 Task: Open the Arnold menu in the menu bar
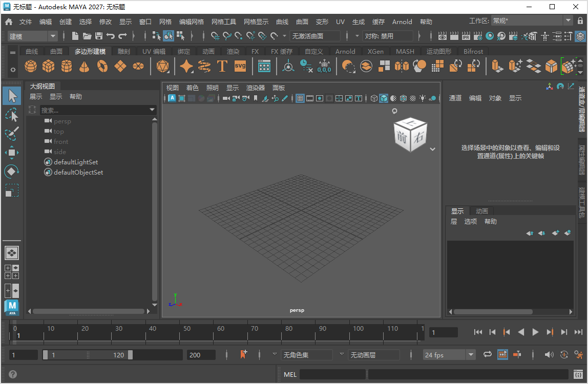(x=402, y=22)
